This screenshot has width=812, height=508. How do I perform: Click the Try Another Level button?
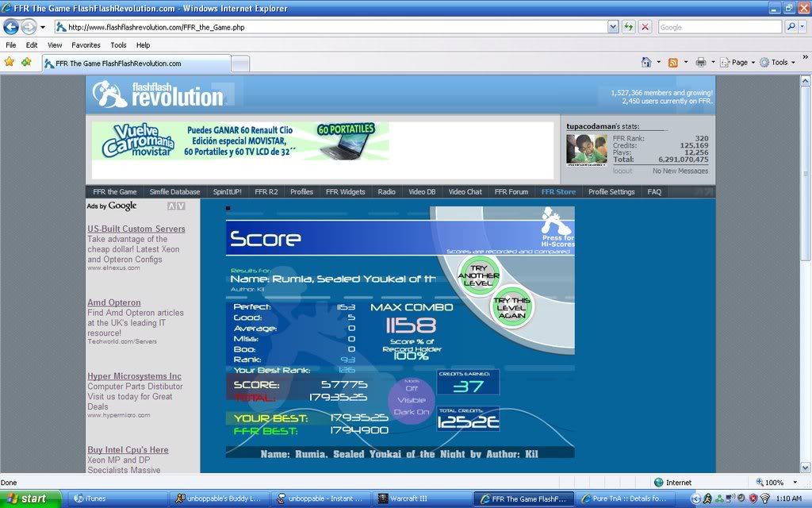click(x=478, y=274)
